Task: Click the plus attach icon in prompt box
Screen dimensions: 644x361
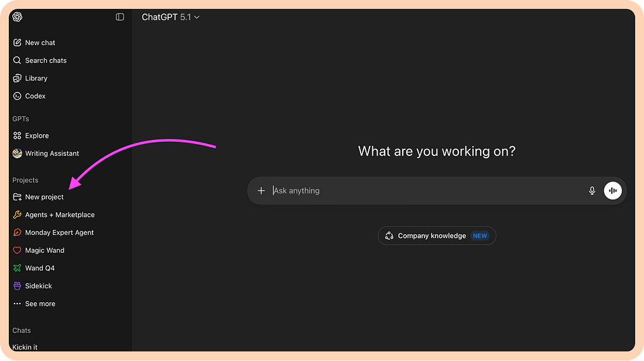Action: [261, 191]
